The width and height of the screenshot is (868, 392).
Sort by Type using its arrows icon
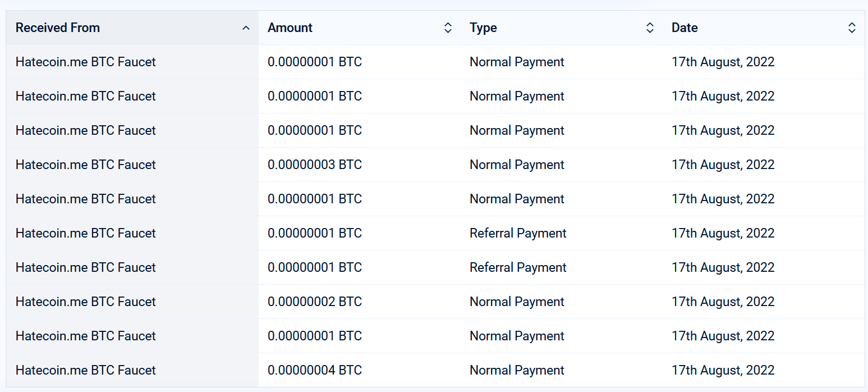(650, 28)
